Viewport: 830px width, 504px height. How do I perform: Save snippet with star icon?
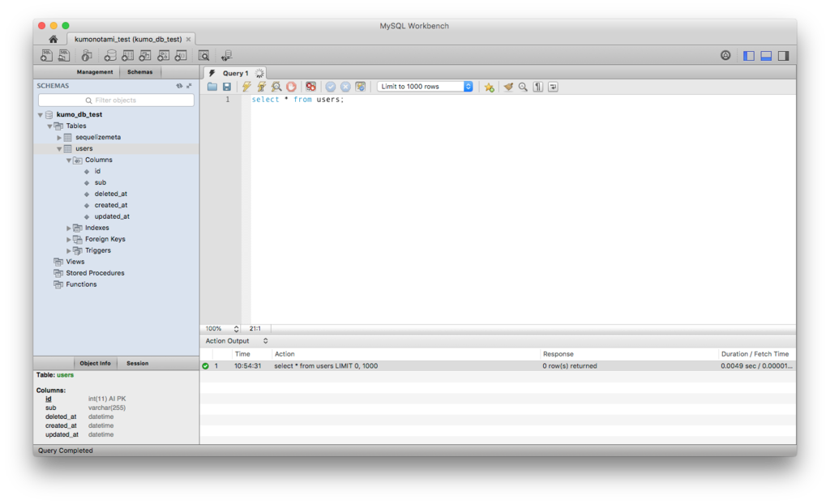[489, 87]
